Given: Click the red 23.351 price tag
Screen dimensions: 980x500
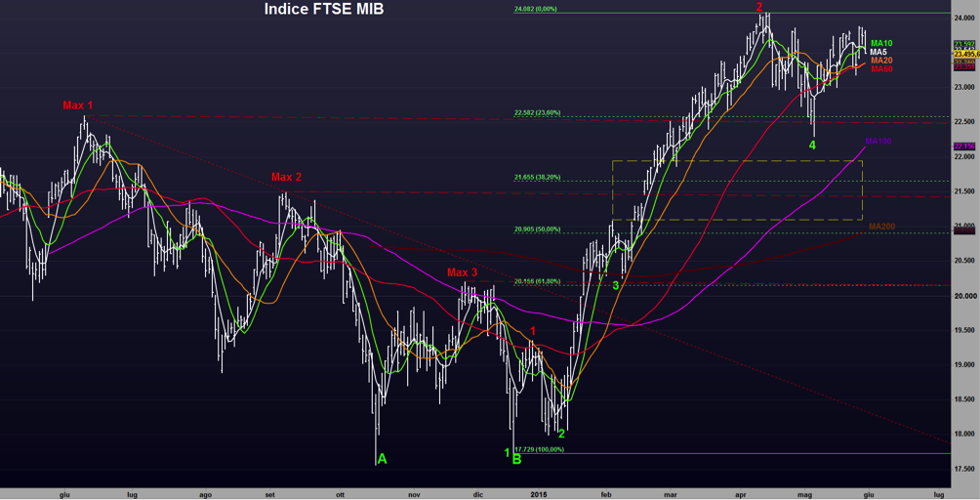Looking at the screenshot, I should point(964,66).
